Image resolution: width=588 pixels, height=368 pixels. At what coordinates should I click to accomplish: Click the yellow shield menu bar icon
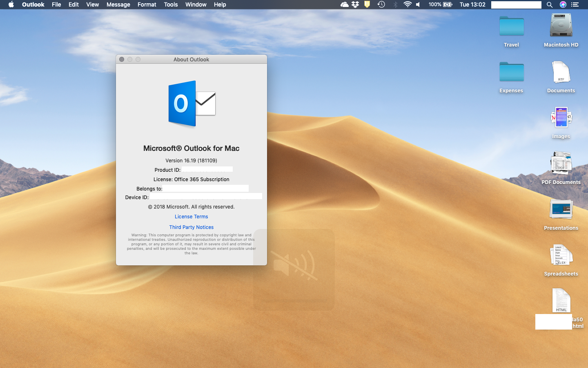pyautogui.click(x=367, y=4)
